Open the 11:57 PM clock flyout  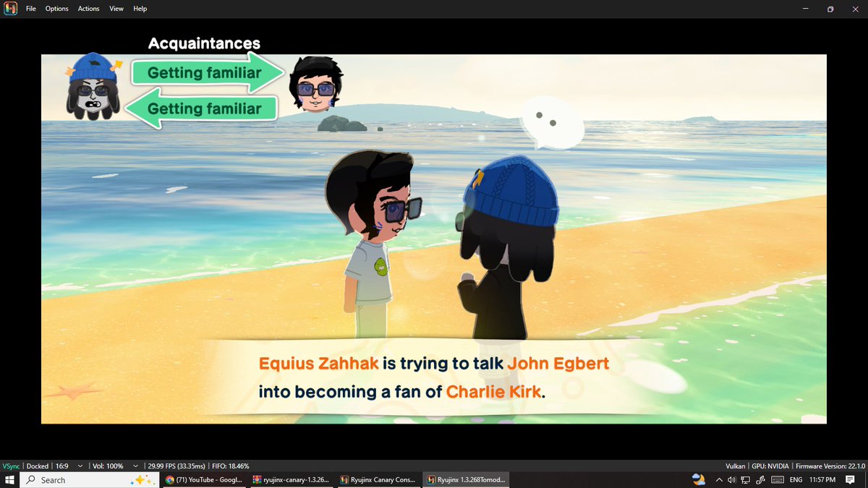(x=822, y=480)
